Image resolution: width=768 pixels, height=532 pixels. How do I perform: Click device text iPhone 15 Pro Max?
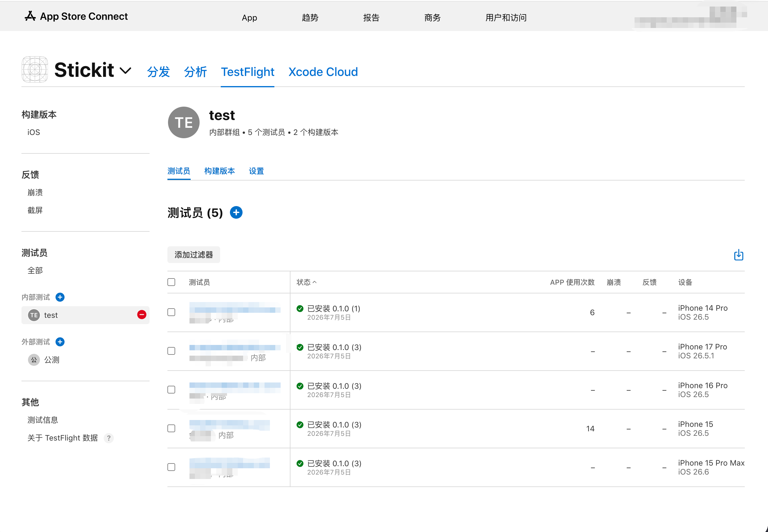tap(711, 463)
